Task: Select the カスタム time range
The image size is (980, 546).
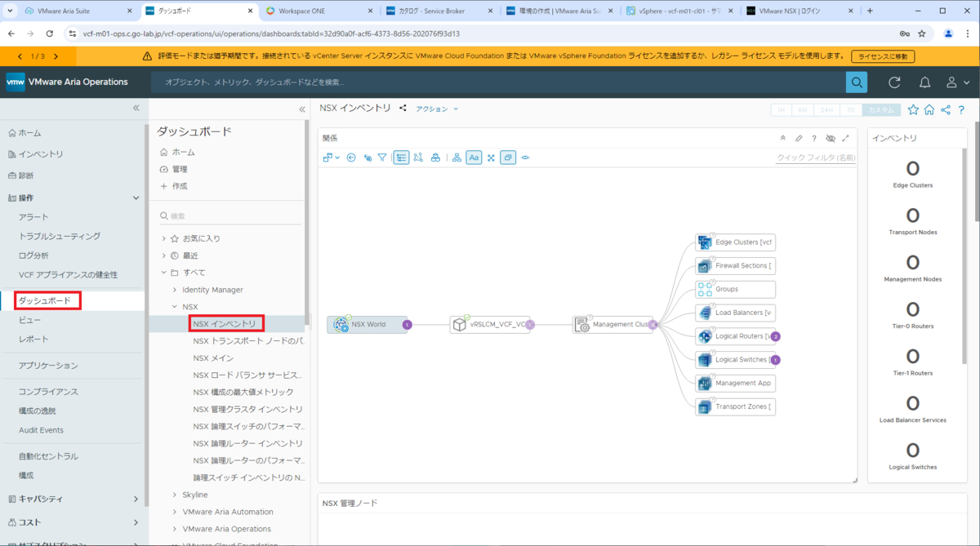Action: (x=881, y=110)
